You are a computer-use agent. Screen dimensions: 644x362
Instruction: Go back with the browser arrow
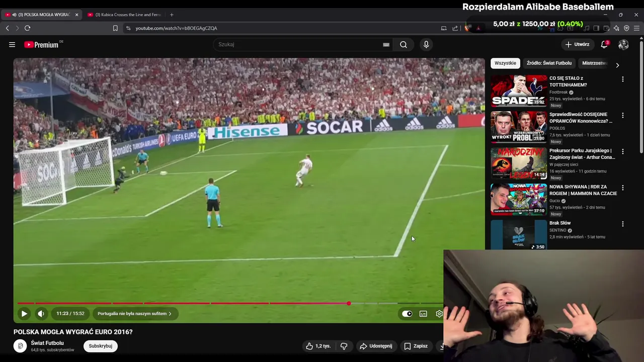click(x=7, y=28)
